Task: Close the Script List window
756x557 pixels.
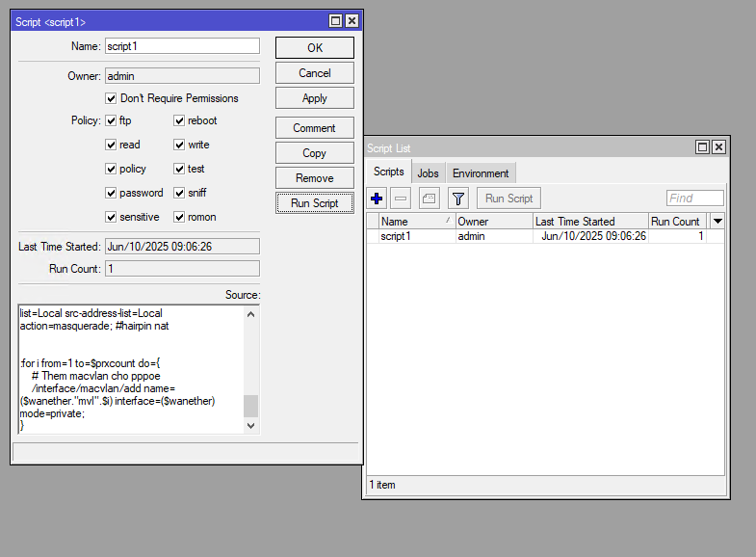Action: pos(718,147)
